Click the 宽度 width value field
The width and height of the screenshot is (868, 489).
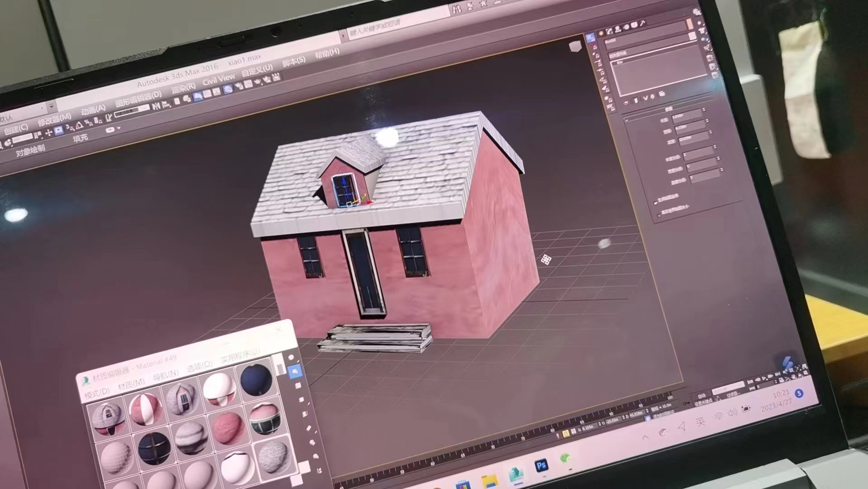pos(690,127)
